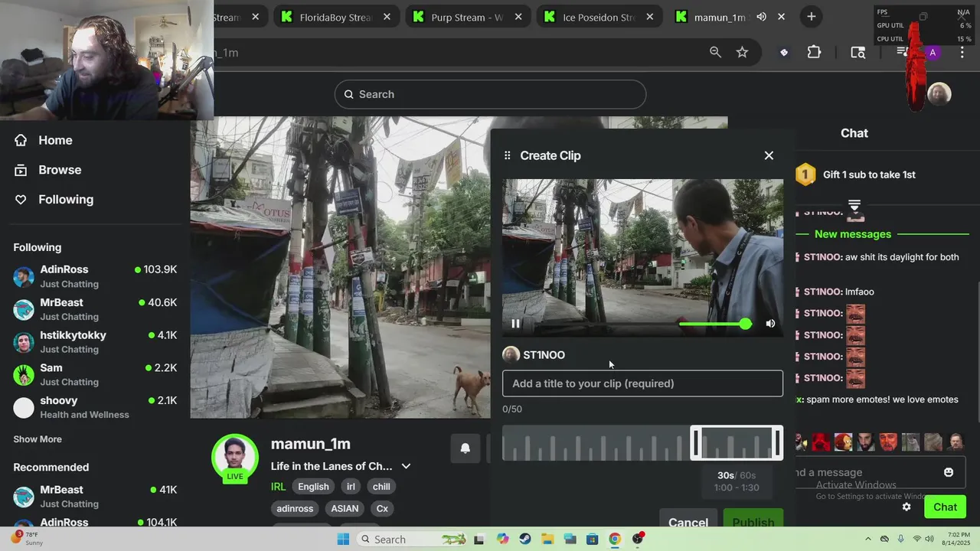Bookmark this page with star icon

[742, 52]
